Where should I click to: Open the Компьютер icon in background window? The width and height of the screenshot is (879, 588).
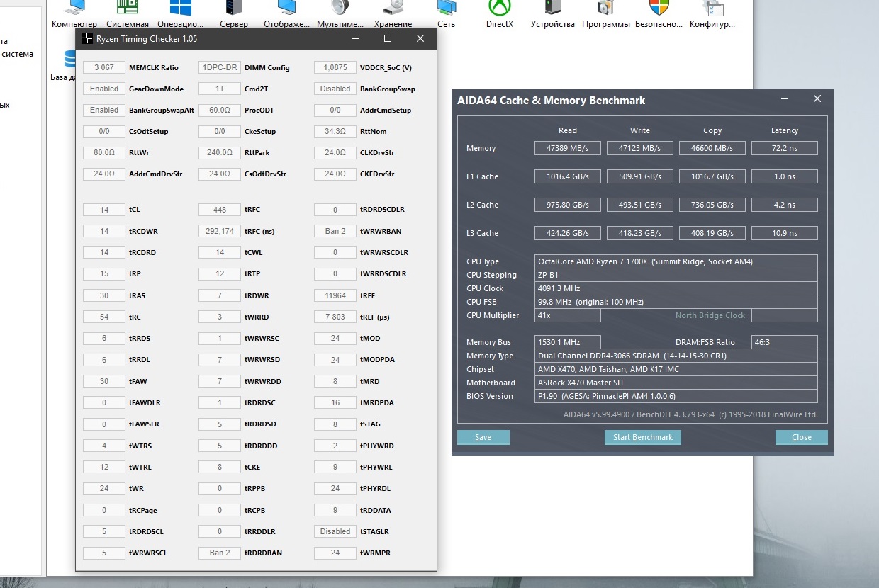coord(74,14)
